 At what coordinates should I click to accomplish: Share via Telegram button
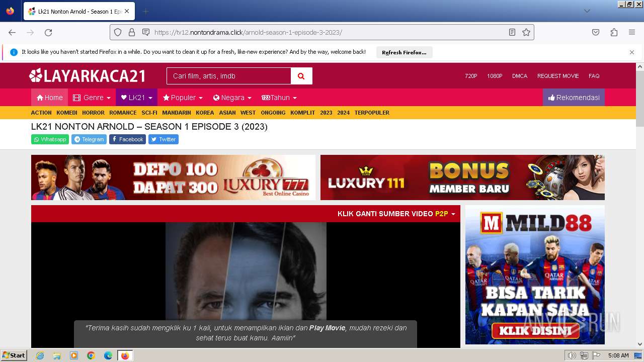pos(89,139)
